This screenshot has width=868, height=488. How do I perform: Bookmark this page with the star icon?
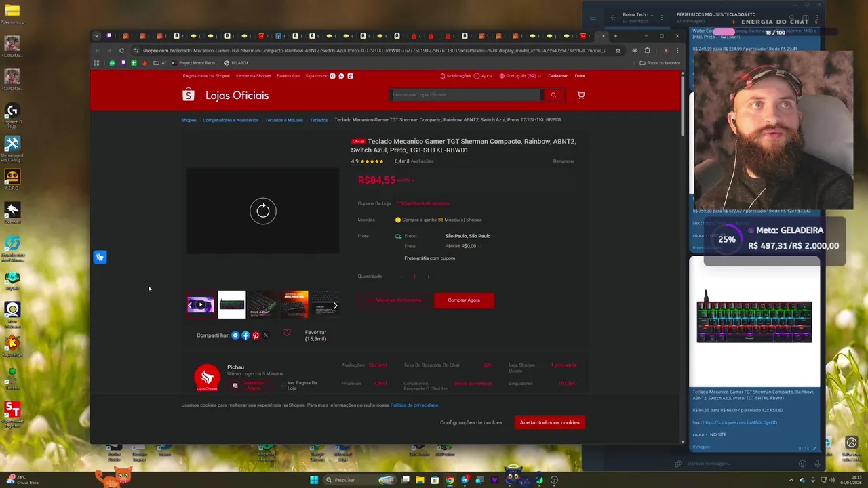click(x=618, y=50)
